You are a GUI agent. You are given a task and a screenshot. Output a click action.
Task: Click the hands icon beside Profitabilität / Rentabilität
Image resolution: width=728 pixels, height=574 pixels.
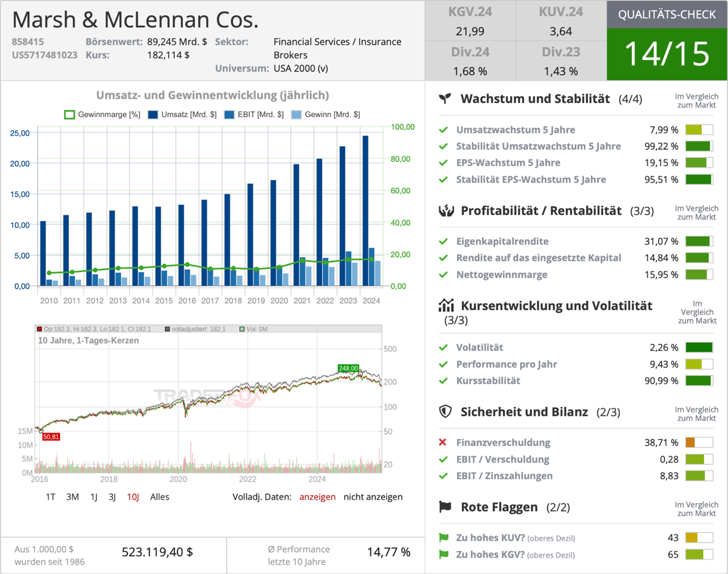click(446, 211)
